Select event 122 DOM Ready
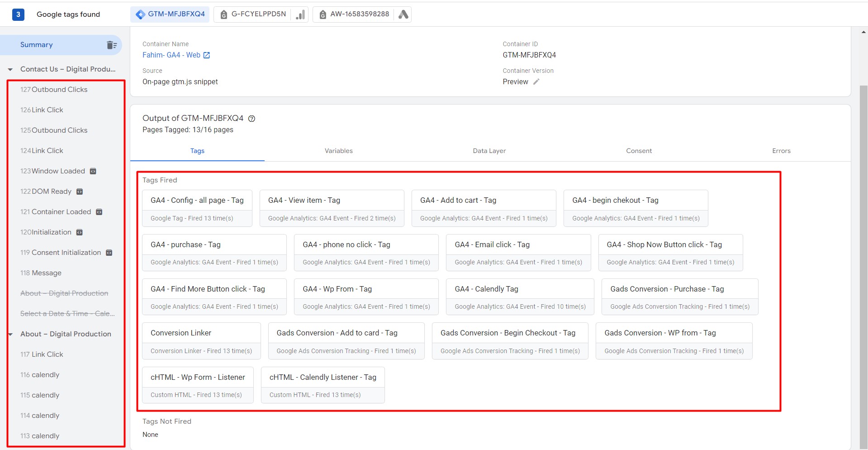 point(46,191)
